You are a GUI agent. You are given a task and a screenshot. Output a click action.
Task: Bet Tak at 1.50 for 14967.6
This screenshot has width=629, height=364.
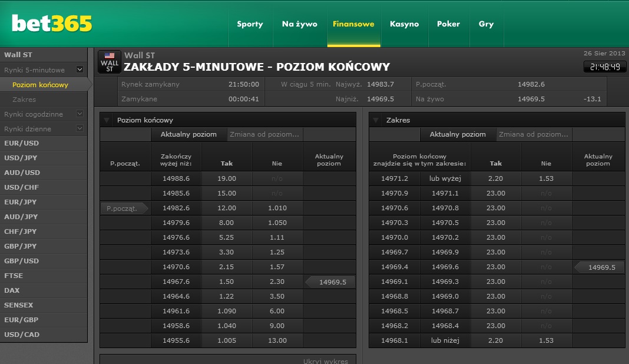[x=227, y=282]
